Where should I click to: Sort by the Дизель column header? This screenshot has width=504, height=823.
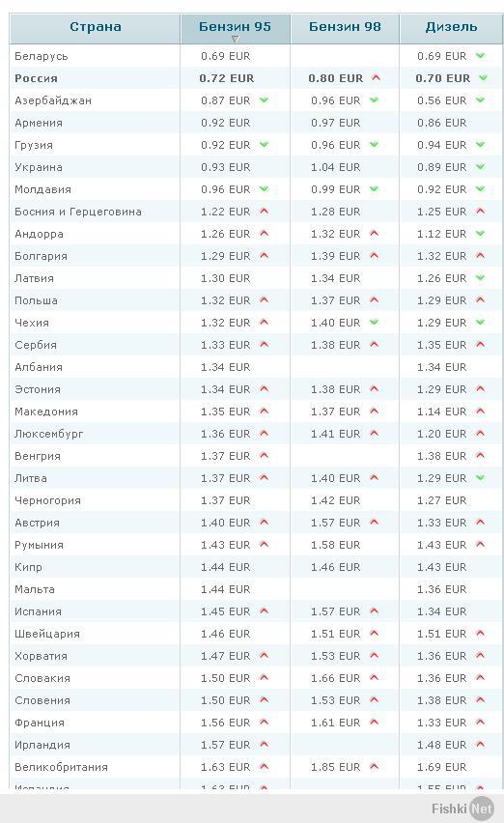click(451, 27)
